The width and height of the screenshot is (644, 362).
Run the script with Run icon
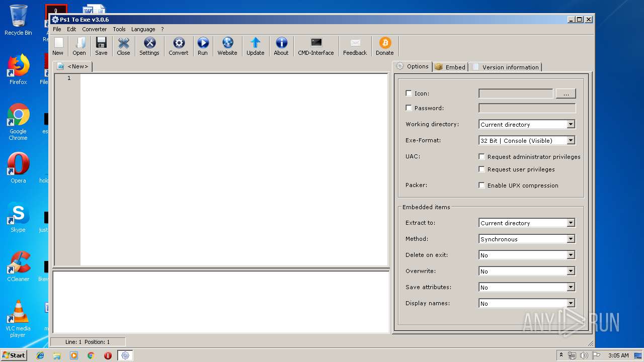click(x=203, y=46)
